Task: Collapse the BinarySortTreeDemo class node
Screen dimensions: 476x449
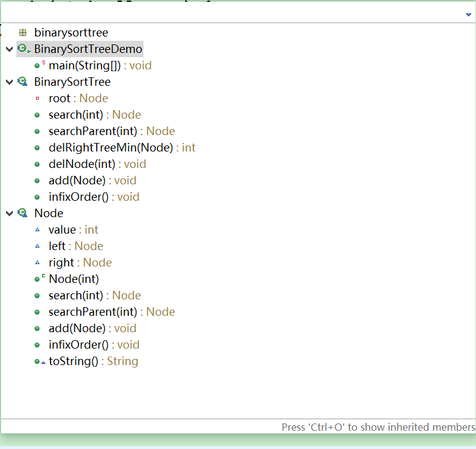Action: [9, 49]
